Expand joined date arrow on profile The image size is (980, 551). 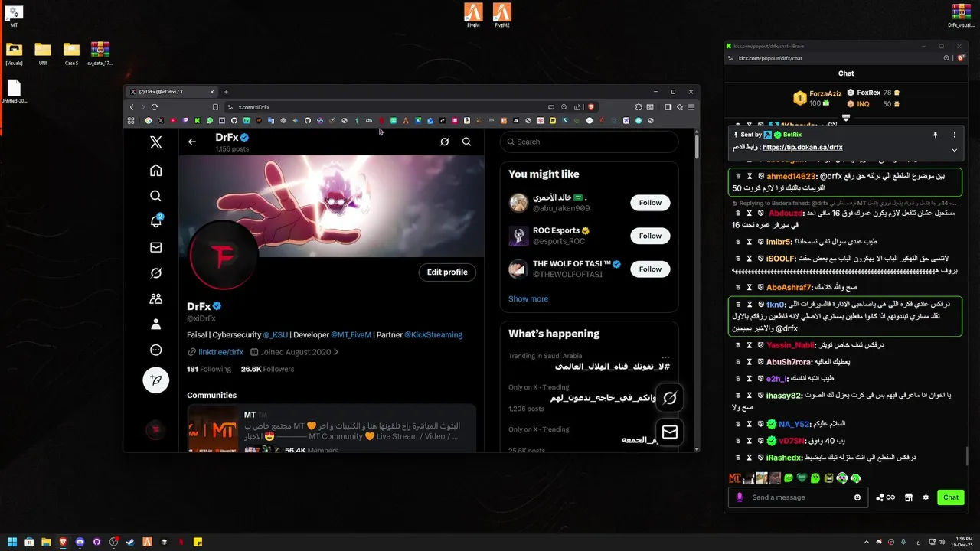coord(335,352)
